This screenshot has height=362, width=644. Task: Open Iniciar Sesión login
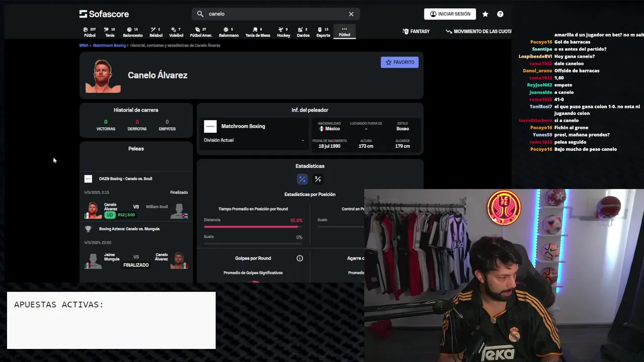[x=450, y=14]
